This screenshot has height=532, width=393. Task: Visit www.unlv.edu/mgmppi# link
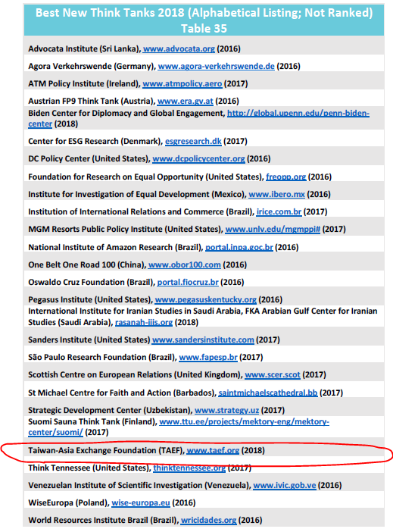coord(273,230)
